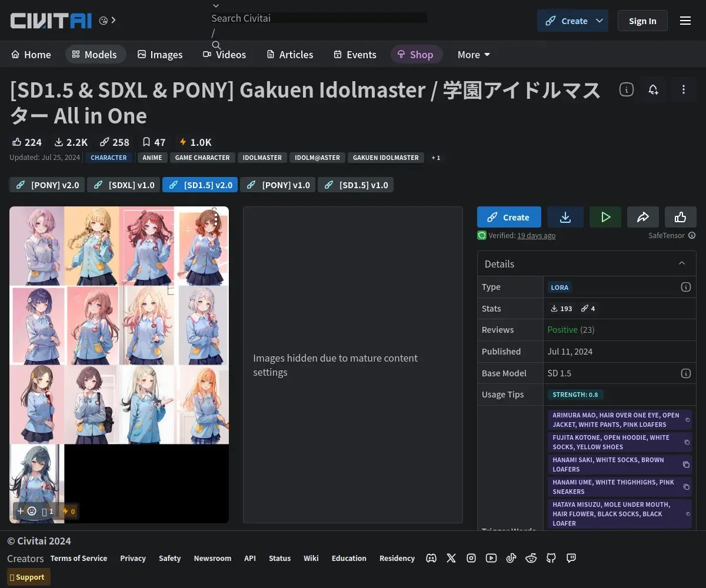706x588 pixels.
Task: Open the YouTube footer icon
Action: coord(491,558)
